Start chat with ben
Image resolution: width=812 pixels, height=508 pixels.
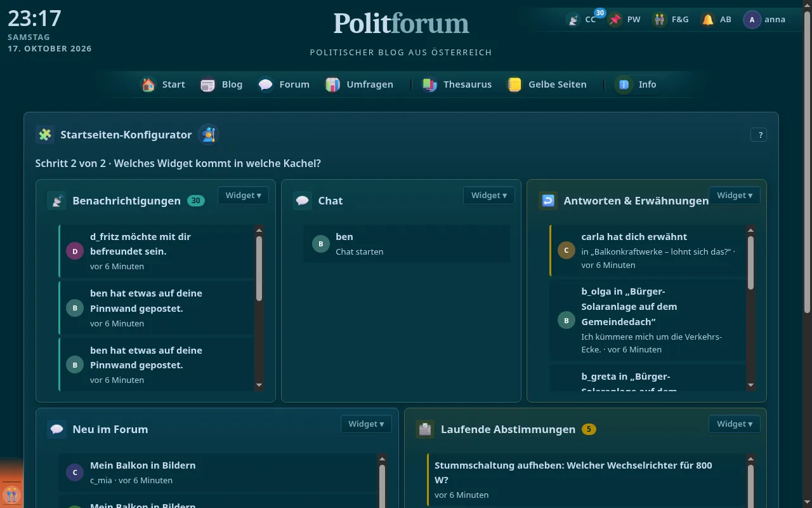tap(407, 244)
